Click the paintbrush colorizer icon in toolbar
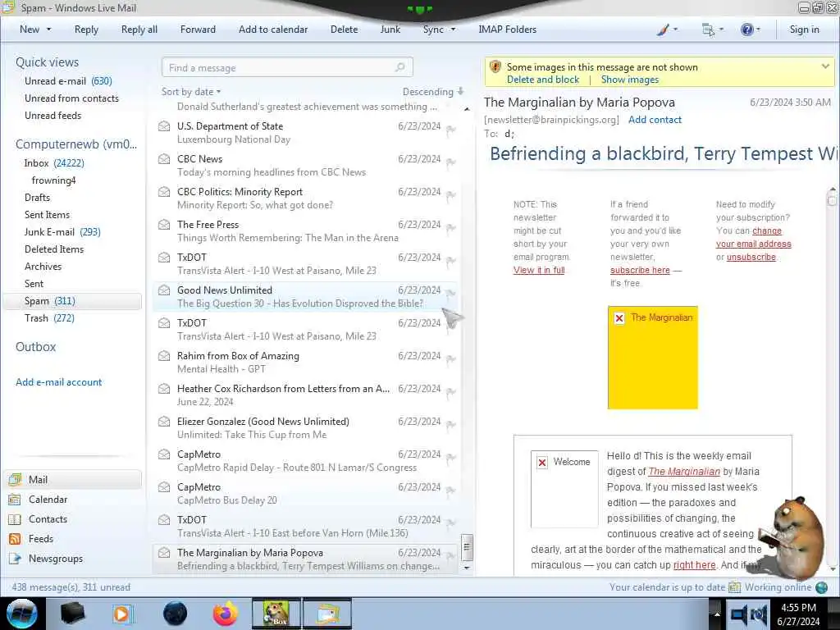This screenshot has height=630, width=840. pos(663,30)
